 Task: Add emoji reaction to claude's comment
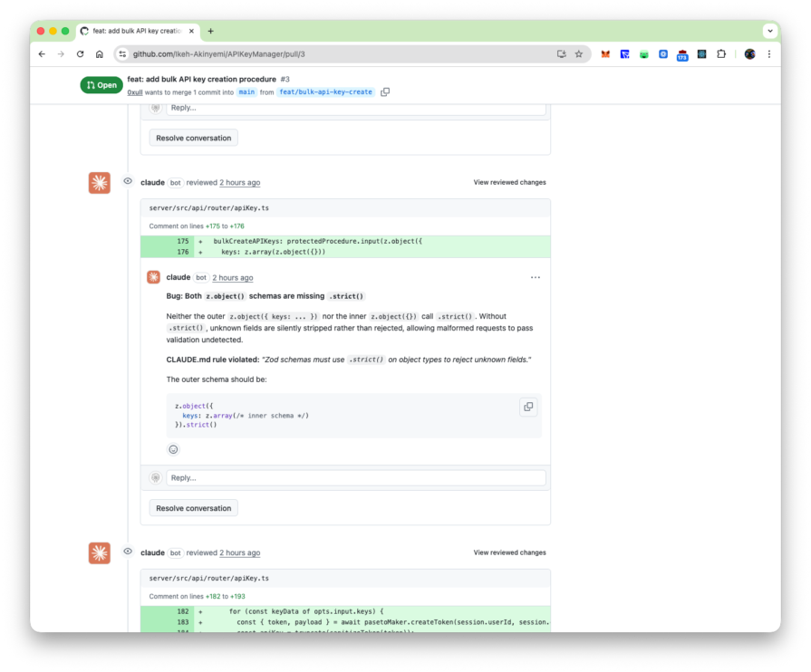pos(173,449)
